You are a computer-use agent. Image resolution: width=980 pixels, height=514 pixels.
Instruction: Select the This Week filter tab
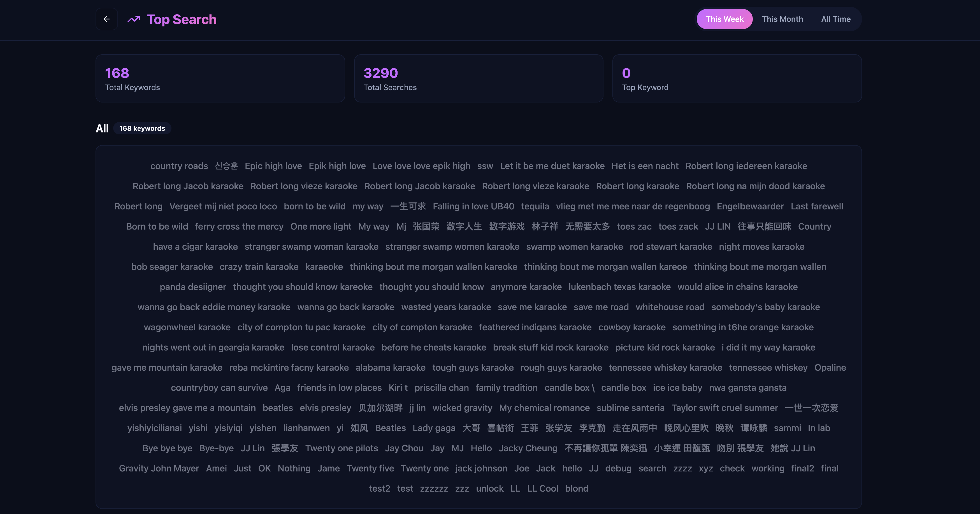[724, 19]
